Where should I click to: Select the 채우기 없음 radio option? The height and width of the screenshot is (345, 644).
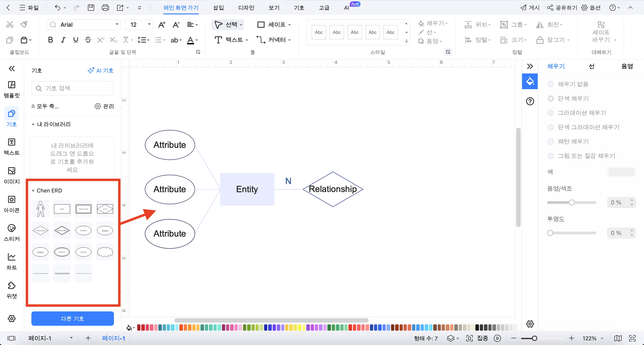(x=551, y=84)
